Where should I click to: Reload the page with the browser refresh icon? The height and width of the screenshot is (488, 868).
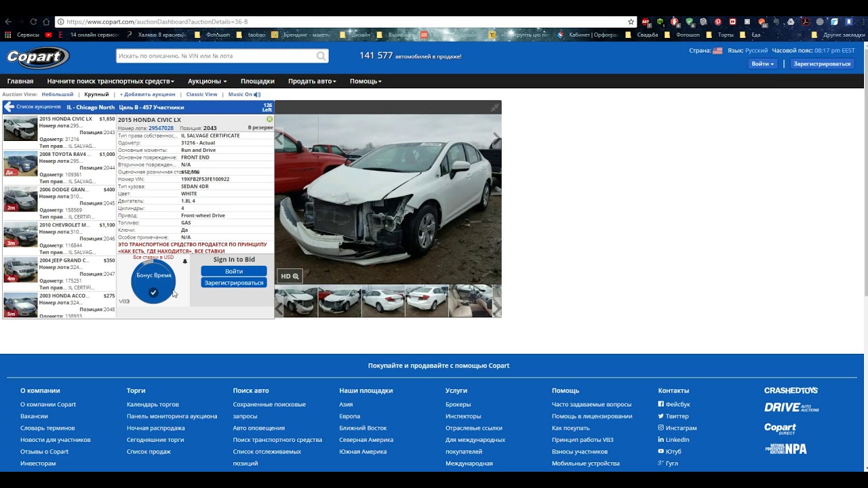33,22
